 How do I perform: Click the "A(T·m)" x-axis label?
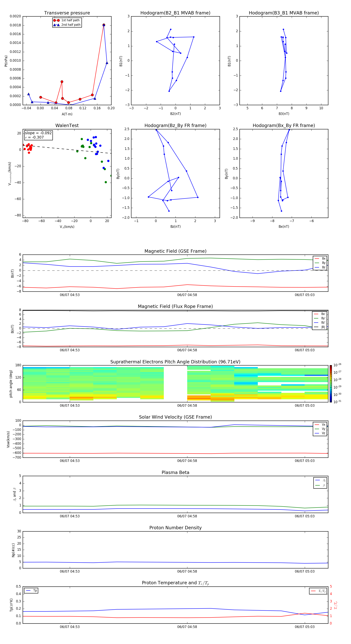tap(67, 114)
